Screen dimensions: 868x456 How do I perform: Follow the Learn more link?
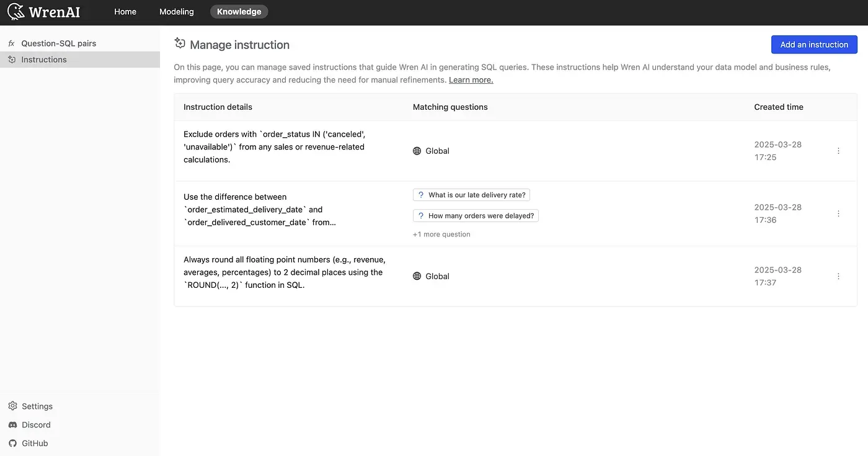coord(471,80)
